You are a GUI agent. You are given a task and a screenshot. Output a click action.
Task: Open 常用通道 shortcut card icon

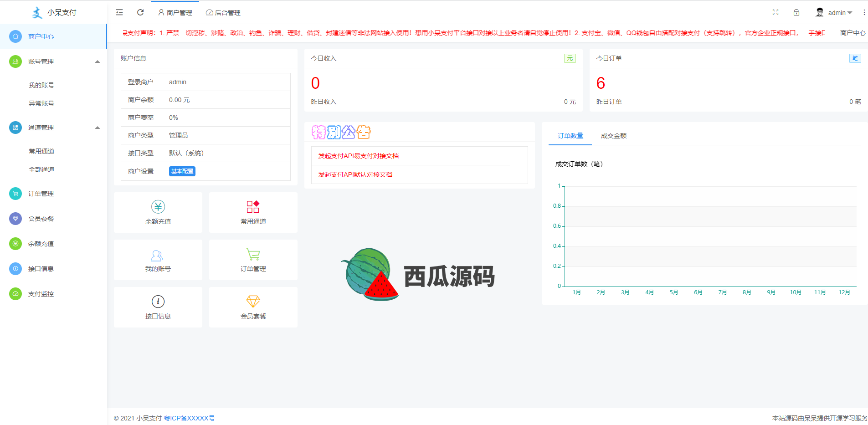pyautogui.click(x=253, y=207)
